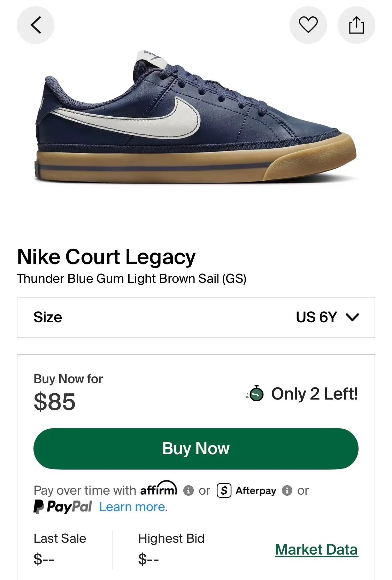Tap the PayPal logo

tap(63, 506)
